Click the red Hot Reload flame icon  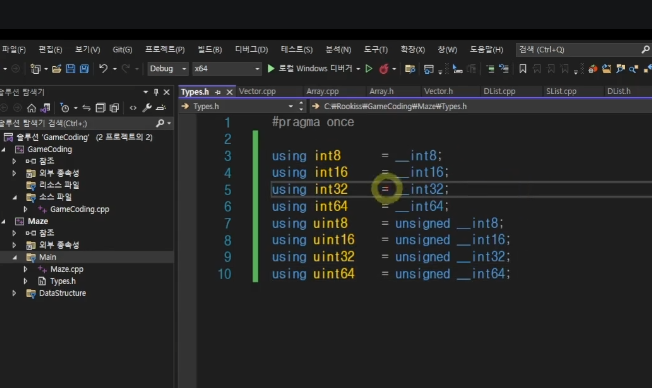click(383, 69)
